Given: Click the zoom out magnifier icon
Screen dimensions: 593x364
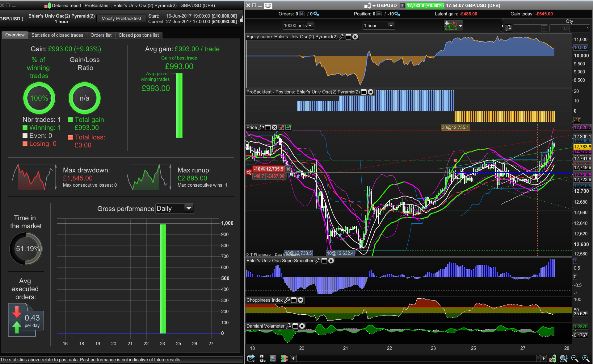Looking at the screenshot, I should click(x=574, y=358).
